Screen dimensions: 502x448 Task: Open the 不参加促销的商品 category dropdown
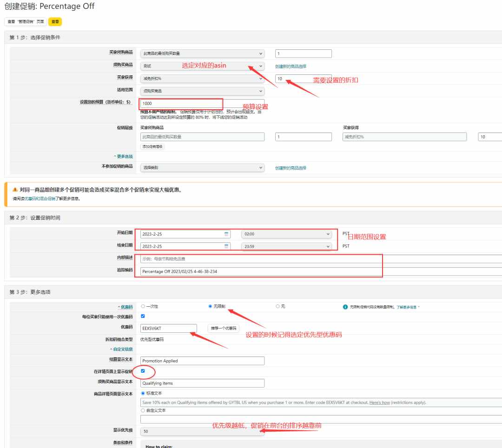[202, 167]
